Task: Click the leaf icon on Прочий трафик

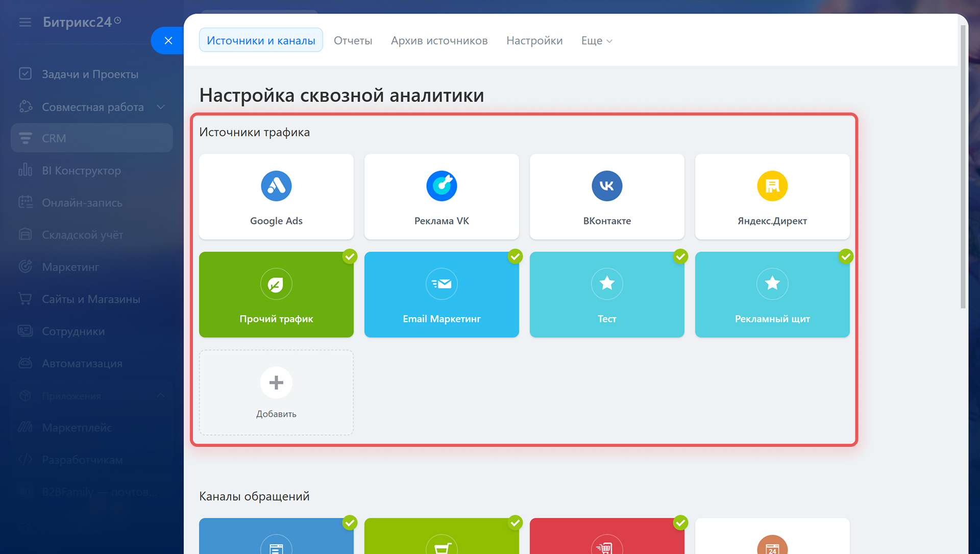Action: coord(276,284)
